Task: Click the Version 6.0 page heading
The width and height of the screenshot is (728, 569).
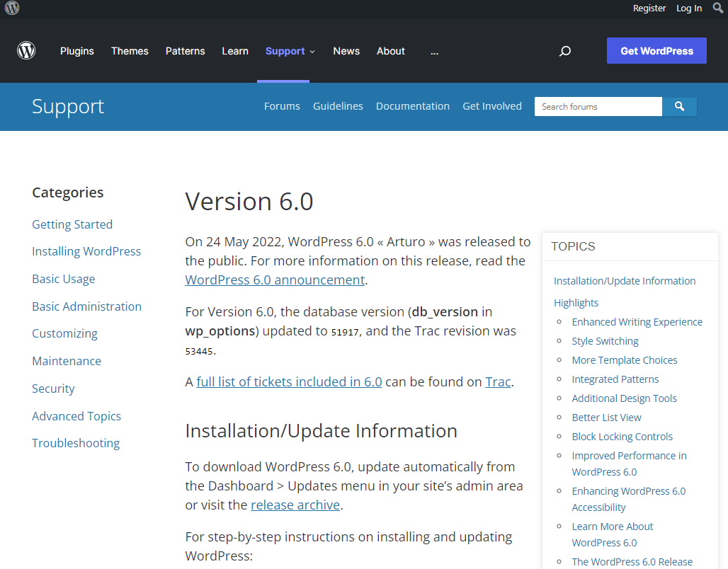Action: (x=249, y=202)
